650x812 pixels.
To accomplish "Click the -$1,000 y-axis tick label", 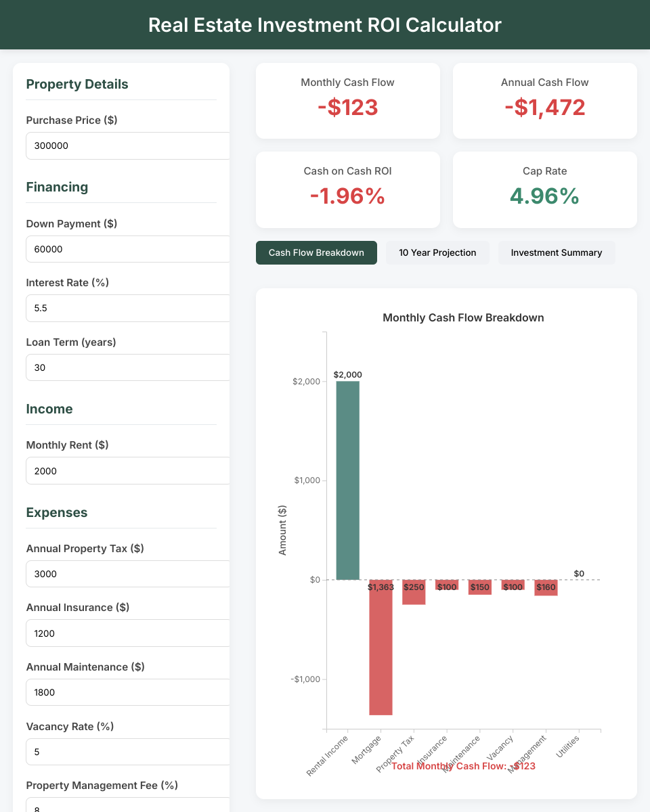I will click(x=305, y=679).
